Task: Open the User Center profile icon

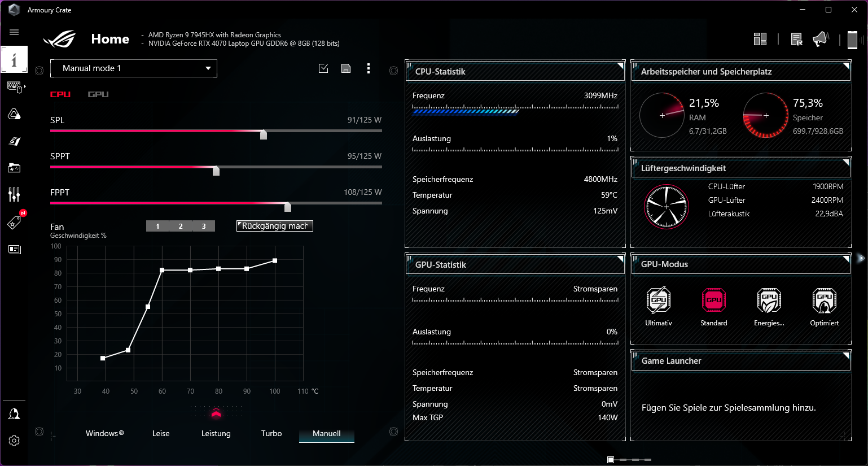Action: [x=14, y=414]
